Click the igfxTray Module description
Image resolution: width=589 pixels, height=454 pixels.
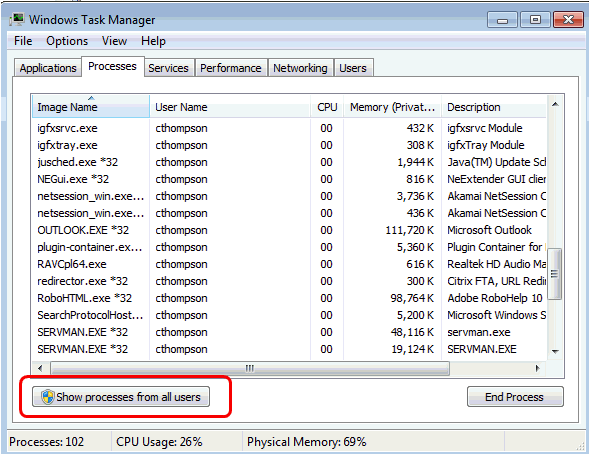(x=486, y=145)
